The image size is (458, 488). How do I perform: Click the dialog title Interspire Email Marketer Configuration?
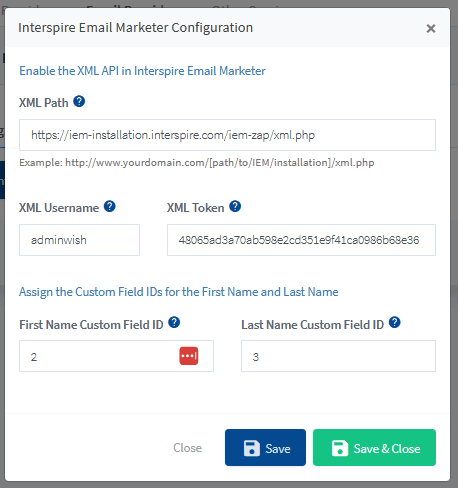[135, 28]
